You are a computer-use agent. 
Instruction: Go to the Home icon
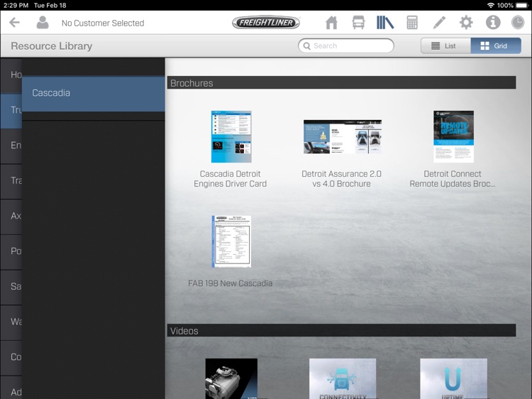coord(331,23)
